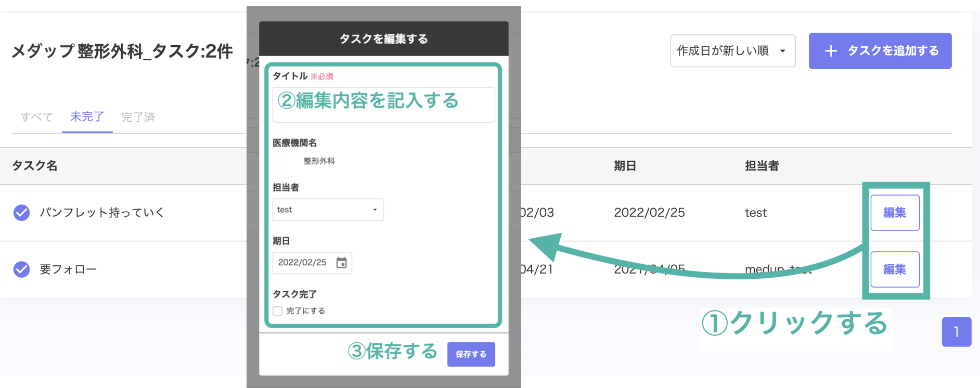This screenshot has width=980, height=388.
Task: Click the 保存する button
Action: [471, 354]
